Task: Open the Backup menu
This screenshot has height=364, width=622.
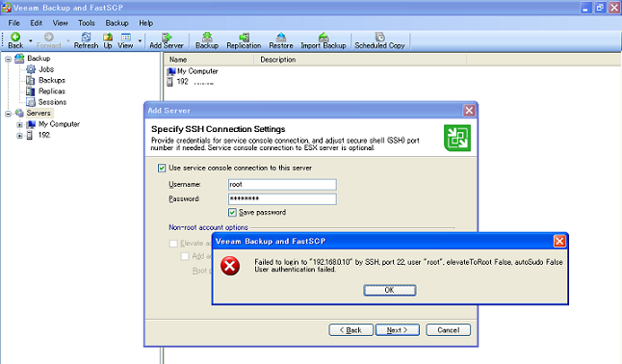Action: click(117, 23)
